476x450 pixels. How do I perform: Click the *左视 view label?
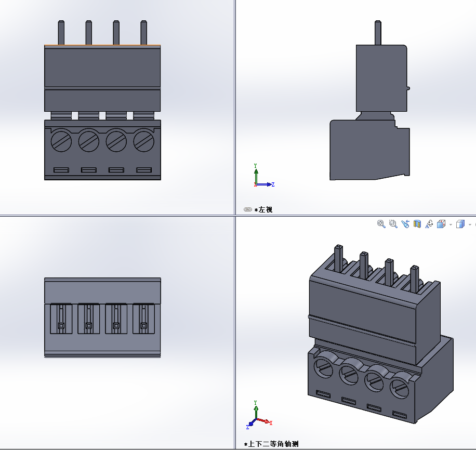coord(263,209)
